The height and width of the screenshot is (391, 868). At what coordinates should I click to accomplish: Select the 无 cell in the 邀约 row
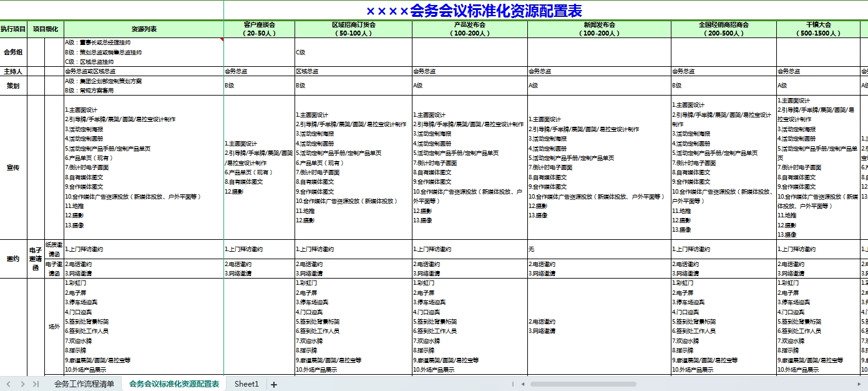[x=599, y=249]
